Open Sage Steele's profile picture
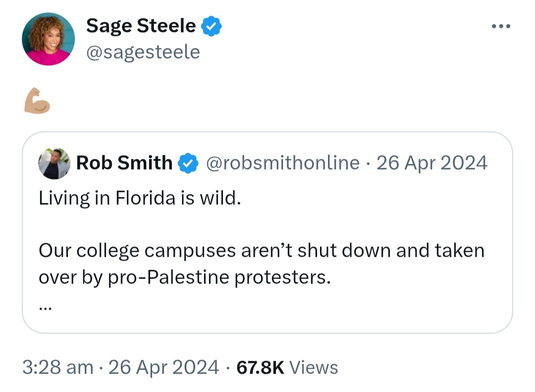535x392 pixels. click(x=48, y=39)
